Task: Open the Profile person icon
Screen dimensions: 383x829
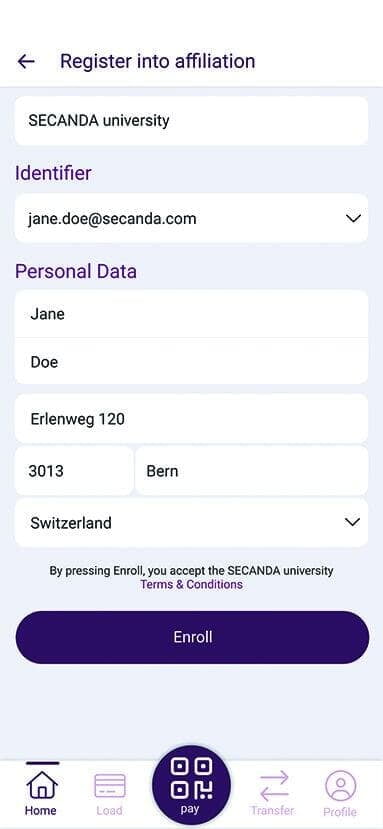Action: click(x=341, y=786)
